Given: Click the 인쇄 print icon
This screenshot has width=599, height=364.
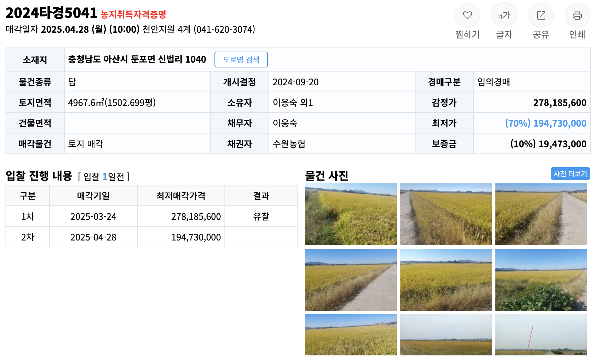Looking at the screenshot, I should [577, 15].
